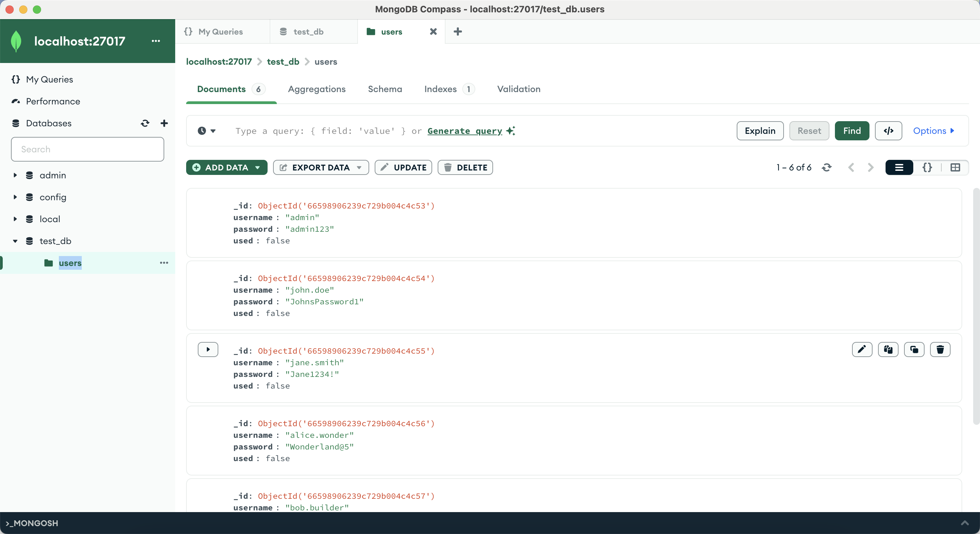This screenshot has width=980, height=534.
Task: Click ObjectId ending 4c56
Action: tap(346, 423)
